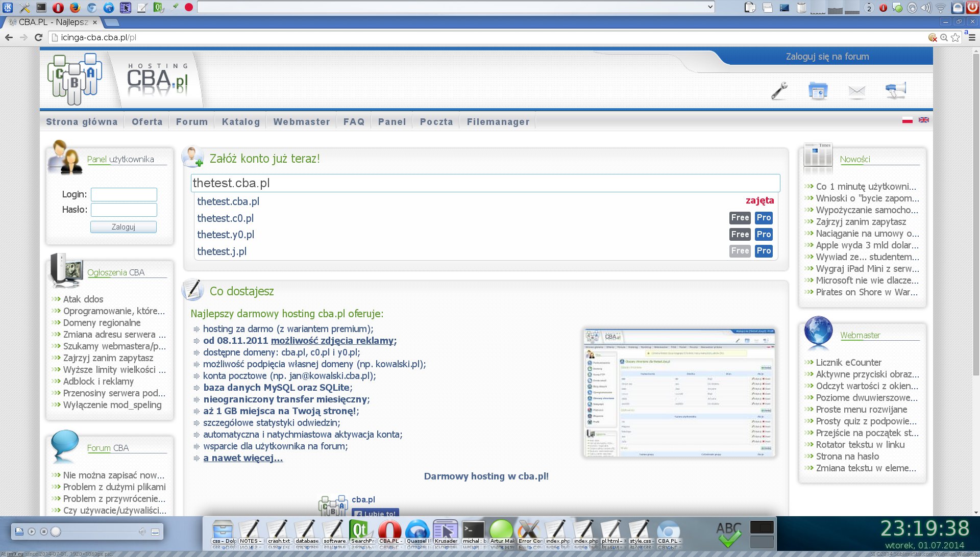The image size is (980, 557).
Task: Open the 'Katalog' menu item
Action: (x=240, y=122)
